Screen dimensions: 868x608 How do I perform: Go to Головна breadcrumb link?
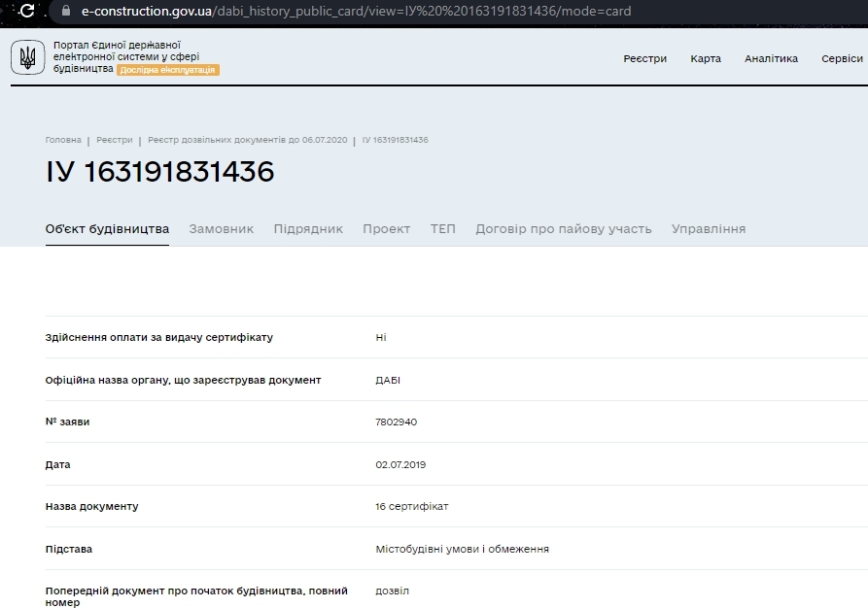coord(63,140)
